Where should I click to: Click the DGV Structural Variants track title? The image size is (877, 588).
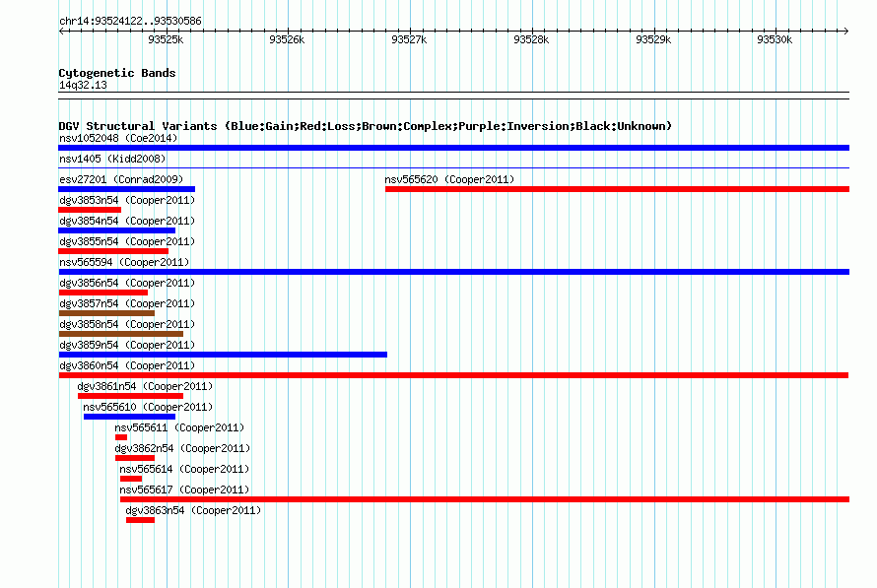click(x=366, y=126)
